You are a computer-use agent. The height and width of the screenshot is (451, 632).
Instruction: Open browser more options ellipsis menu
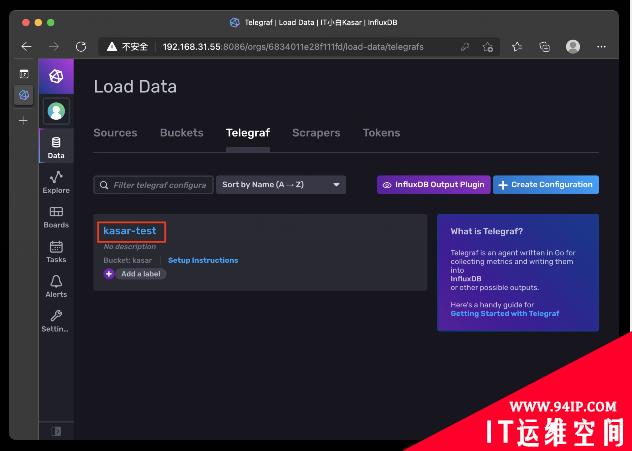tap(601, 47)
